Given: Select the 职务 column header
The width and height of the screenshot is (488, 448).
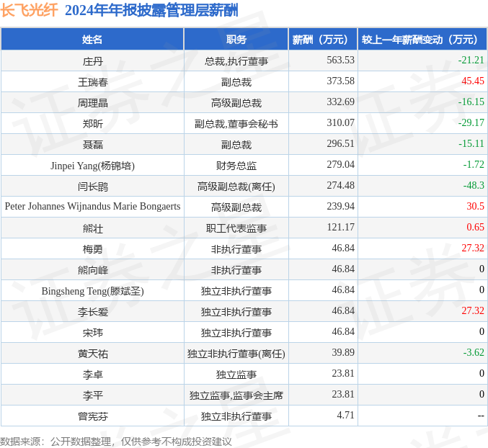Looking at the screenshot, I should [236, 39].
